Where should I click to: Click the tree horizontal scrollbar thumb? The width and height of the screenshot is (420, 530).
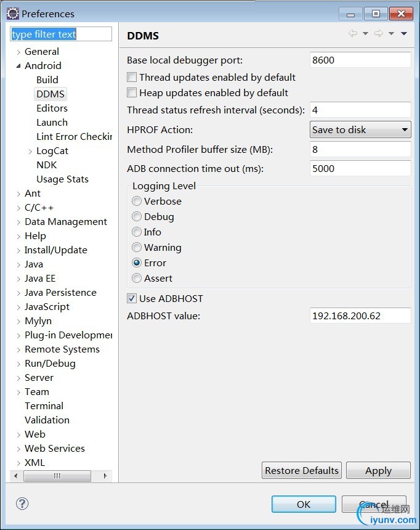[57, 476]
